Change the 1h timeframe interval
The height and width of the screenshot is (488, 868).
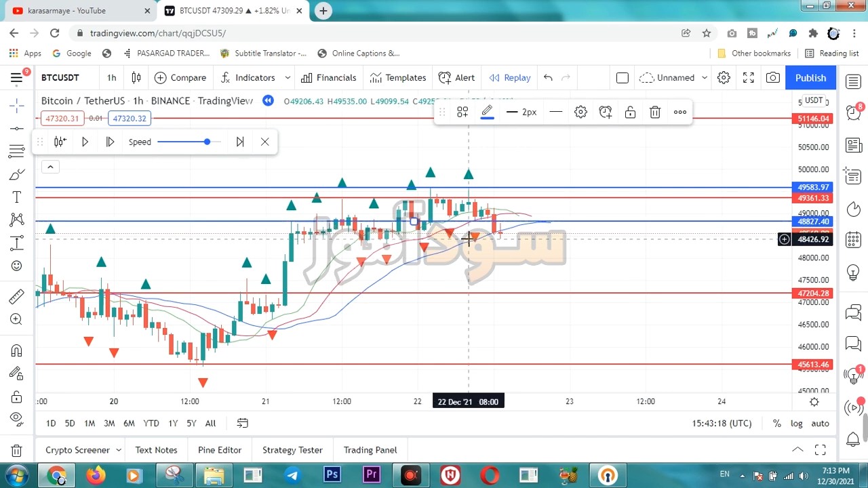click(x=112, y=78)
